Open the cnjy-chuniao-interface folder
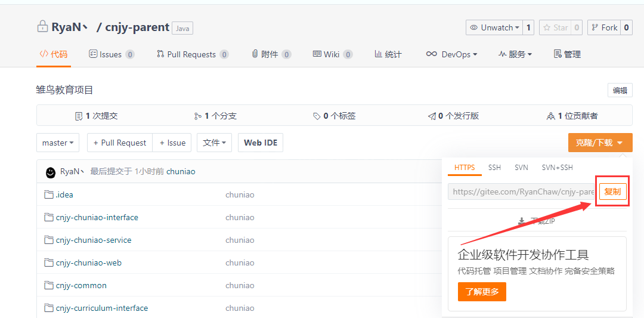This screenshot has height=318, width=644. 97,217
